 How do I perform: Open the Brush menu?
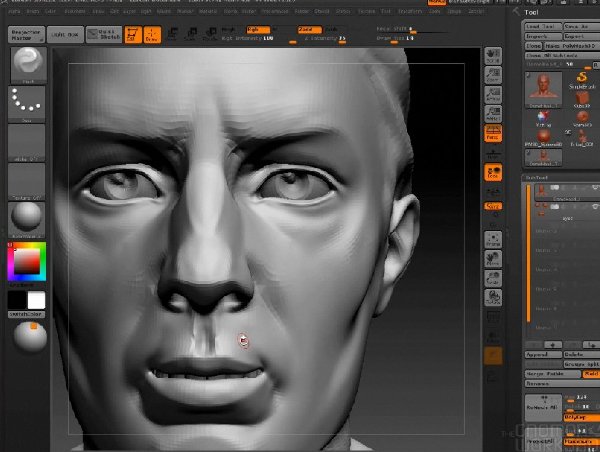pyautogui.click(x=33, y=11)
